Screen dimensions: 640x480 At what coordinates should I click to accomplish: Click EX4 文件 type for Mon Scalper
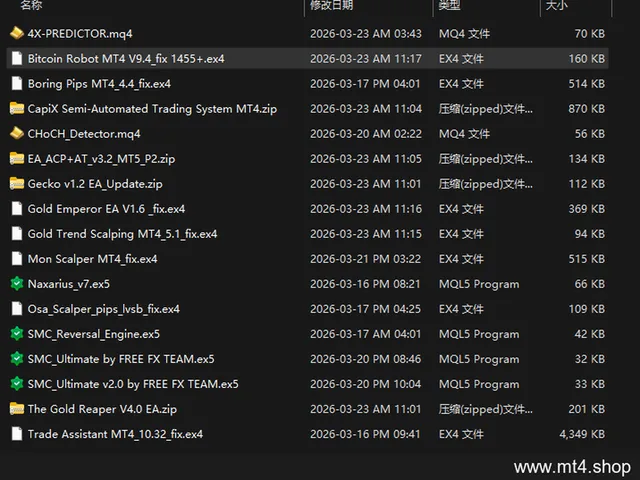(461, 259)
